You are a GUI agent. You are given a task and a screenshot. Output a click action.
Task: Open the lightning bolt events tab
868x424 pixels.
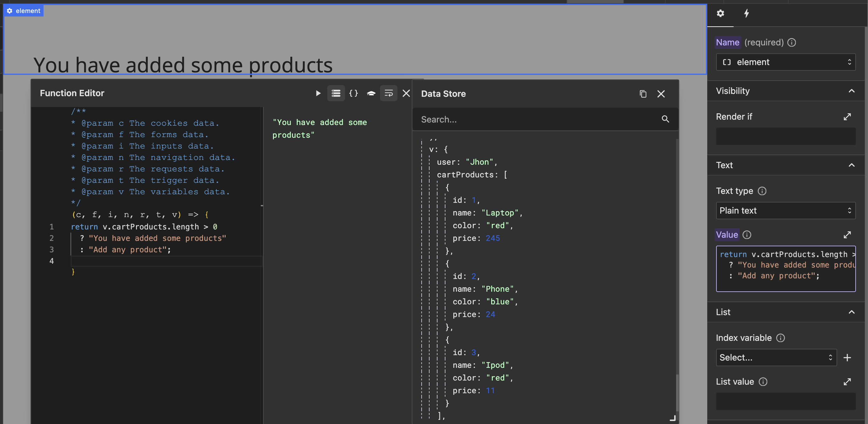tap(747, 13)
